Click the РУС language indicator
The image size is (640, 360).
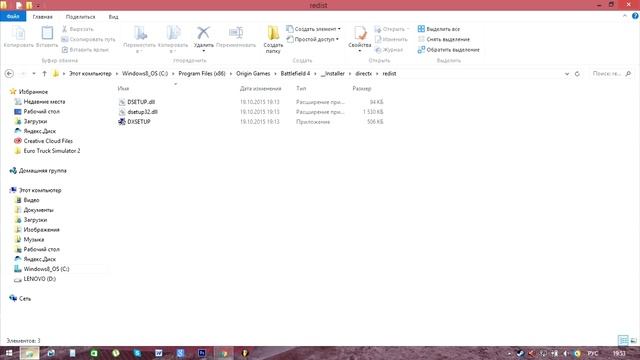[593, 353]
